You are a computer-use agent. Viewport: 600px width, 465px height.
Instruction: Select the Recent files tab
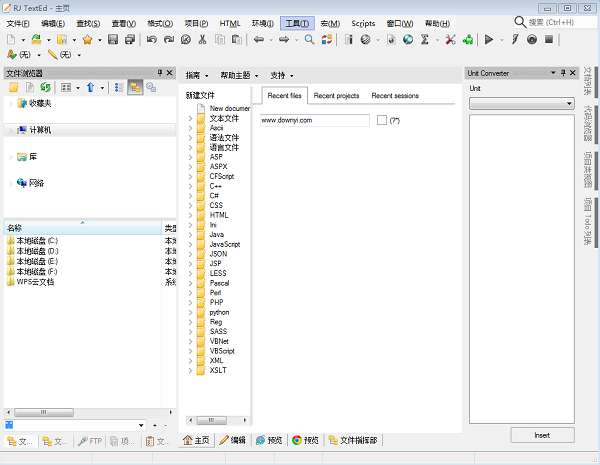click(285, 96)
